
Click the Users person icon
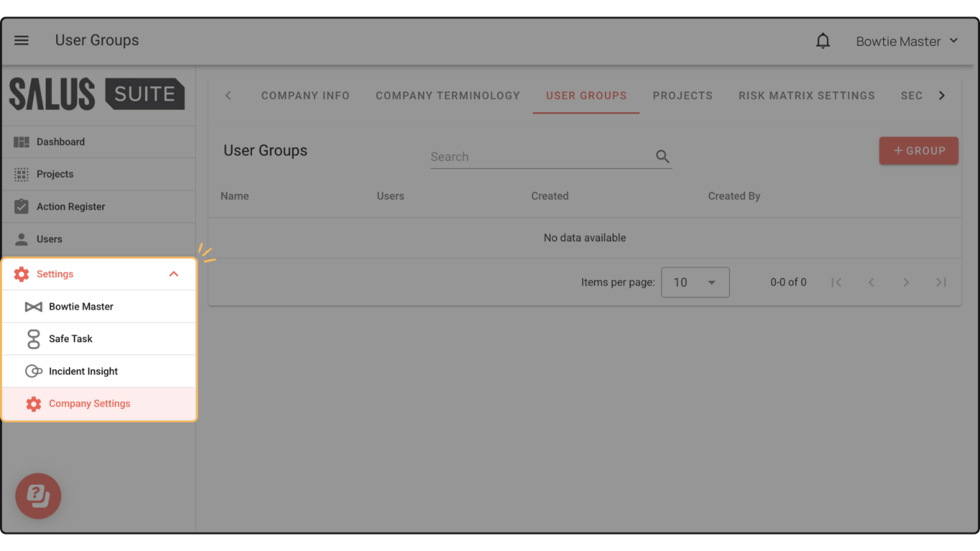tap(21, 239)
